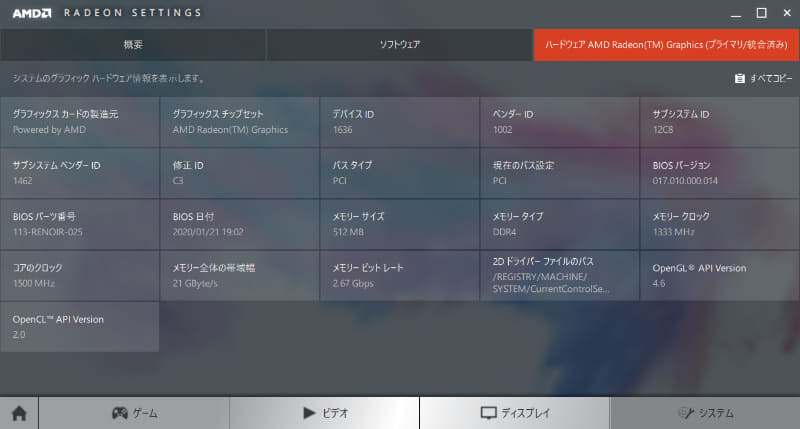800x429 pixels.
Task: Select the 現在のバス設定 tile
Action: 559,173
